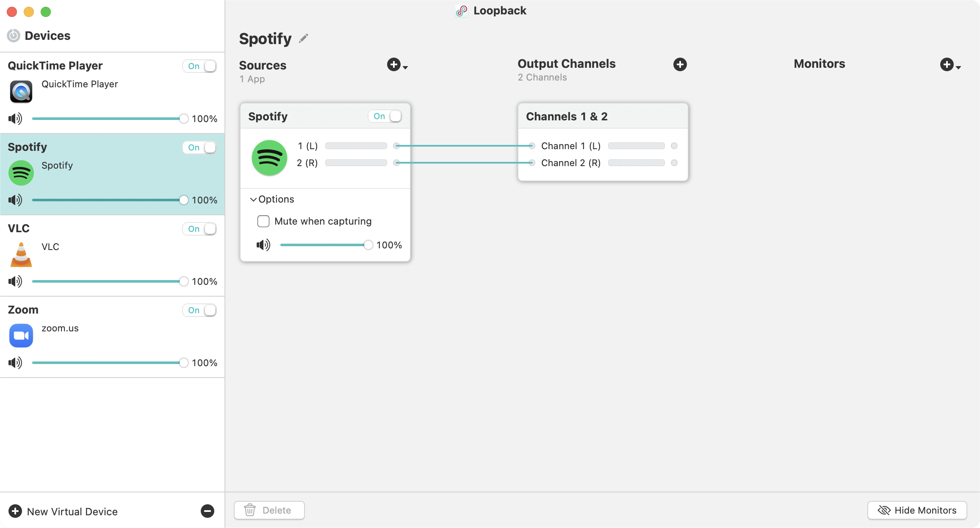This screenshot has height=528, width=980.
Task: Turn off the VLC device switch
Action: tap(200, 229)
